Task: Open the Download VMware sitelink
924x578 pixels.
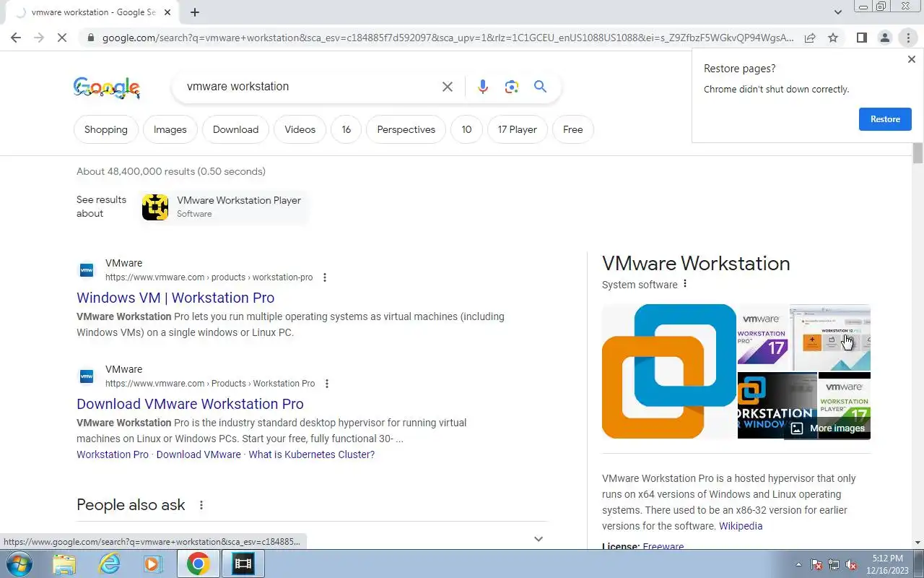Action: [199, 454]
